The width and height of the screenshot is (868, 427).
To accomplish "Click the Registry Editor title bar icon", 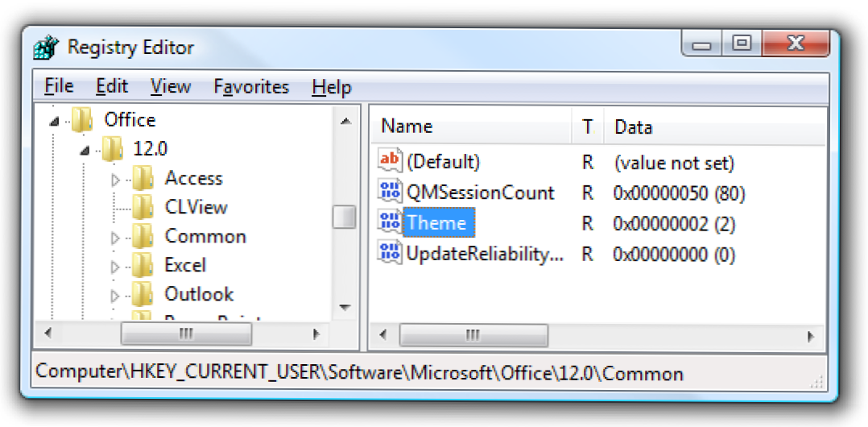I will 45,48.
